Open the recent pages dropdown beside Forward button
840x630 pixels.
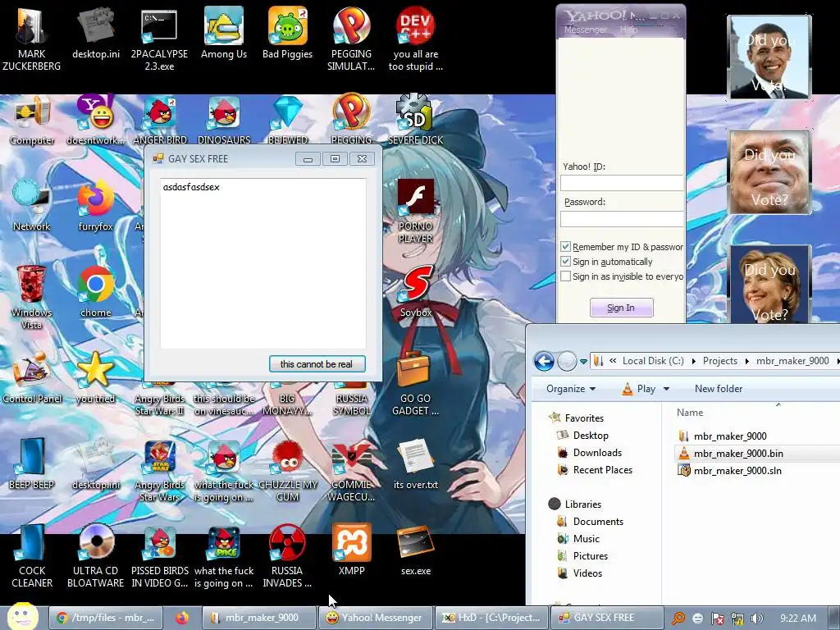pos(583,361)
